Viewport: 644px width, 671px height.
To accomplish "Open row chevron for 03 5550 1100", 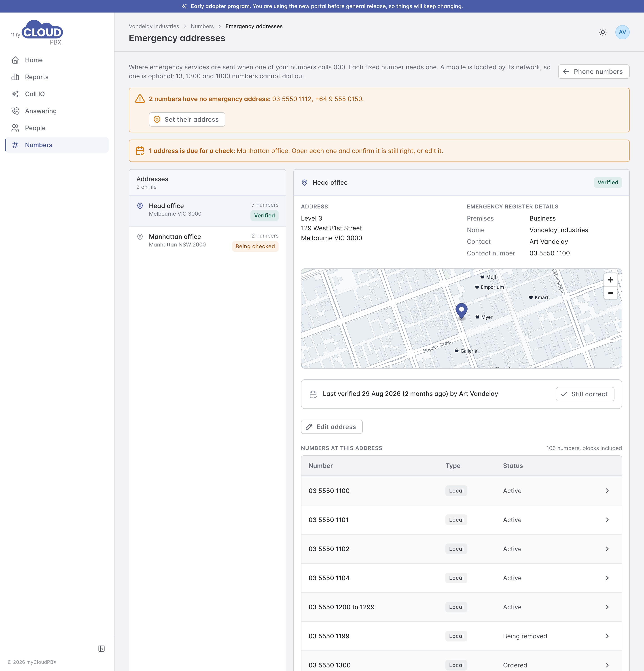I will point(607,491).
